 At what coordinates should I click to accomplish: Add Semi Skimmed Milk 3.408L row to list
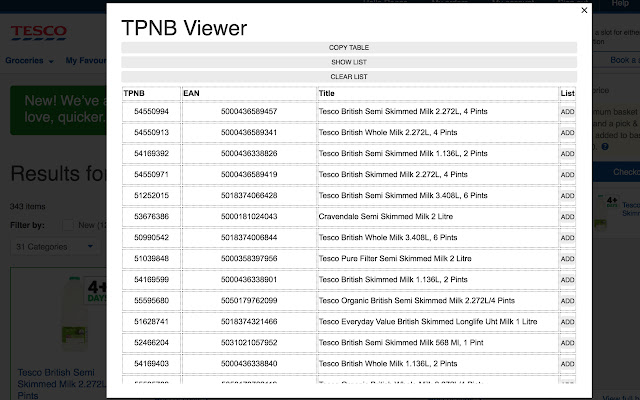point(567,196)
